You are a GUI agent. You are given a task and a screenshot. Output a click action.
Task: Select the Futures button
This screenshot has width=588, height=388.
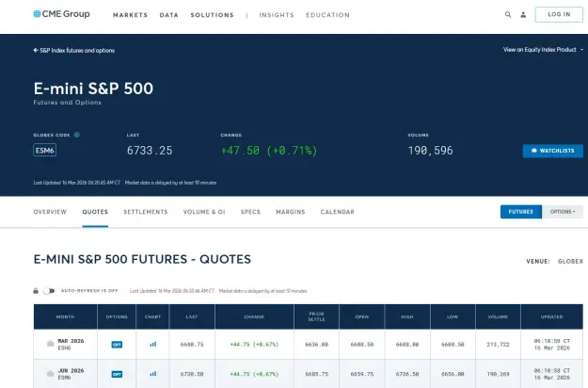(521, 212)
